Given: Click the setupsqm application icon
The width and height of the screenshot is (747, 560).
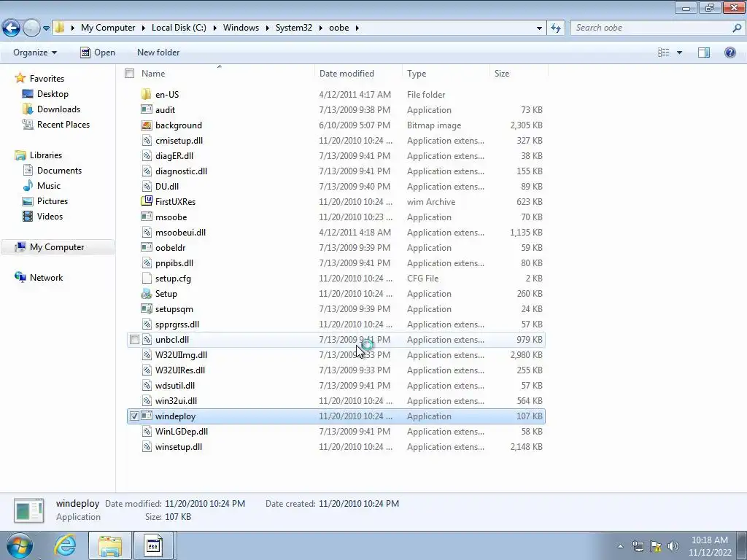Looking at the screenshot, I should pyautogui.click(x=146, y=308).
